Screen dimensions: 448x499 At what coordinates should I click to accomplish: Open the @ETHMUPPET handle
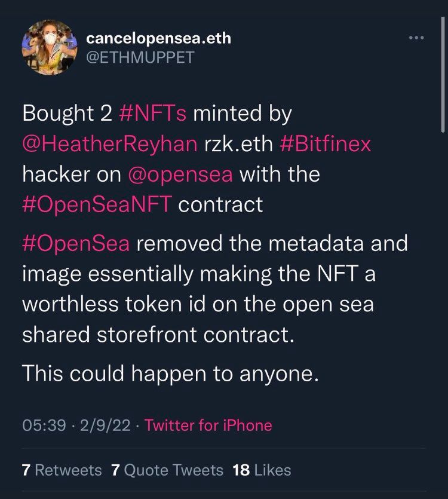tap(140, 59)
